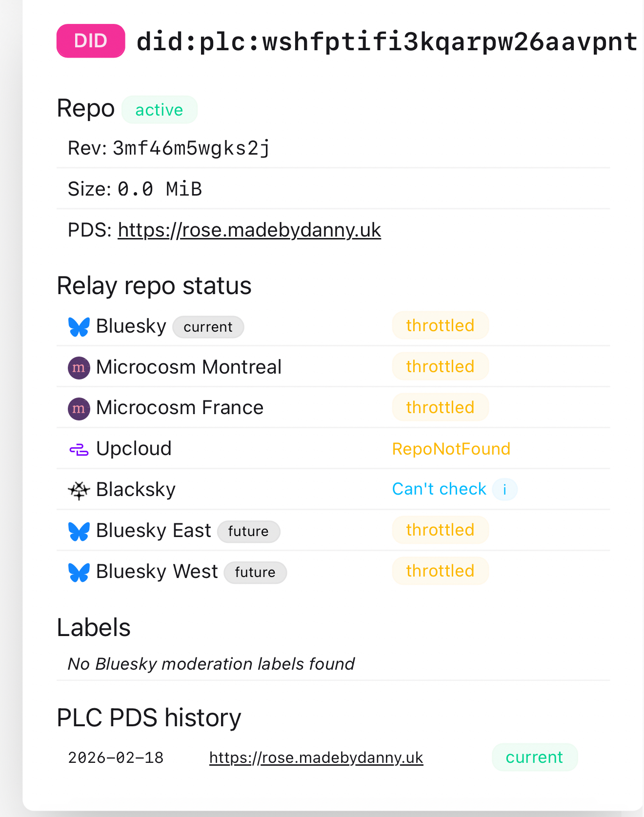Open the PDS link under Repo
Screen dimensions: 644x817
pyautogui.click(x=249, y=230)
